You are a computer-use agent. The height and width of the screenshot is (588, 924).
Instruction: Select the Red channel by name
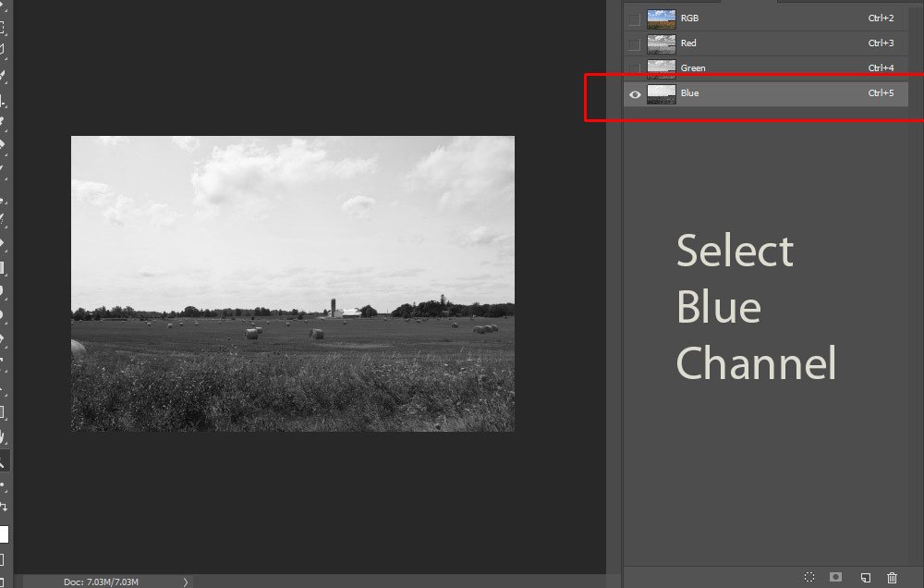pyautogui.click(x=688, y=43)
